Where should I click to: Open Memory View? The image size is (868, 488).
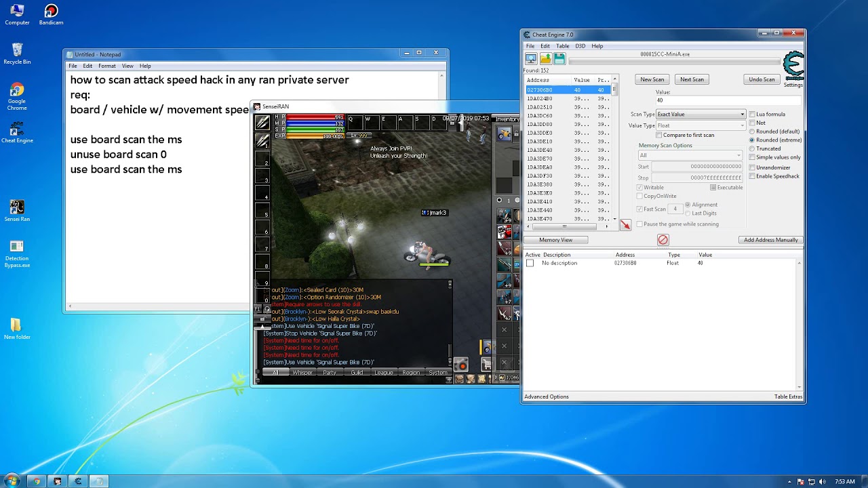pyautogui.click(x=555, y=240)
